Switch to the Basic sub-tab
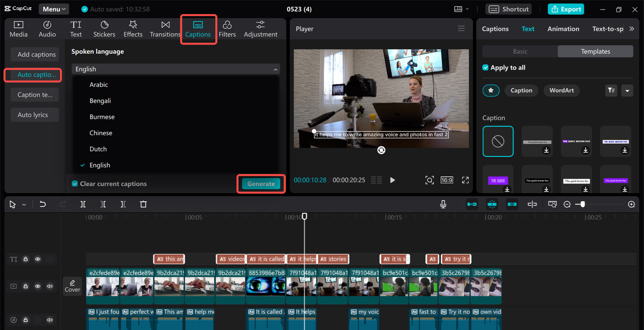The height and width of the screenshot is (330, 644). (x=520, y=51)
